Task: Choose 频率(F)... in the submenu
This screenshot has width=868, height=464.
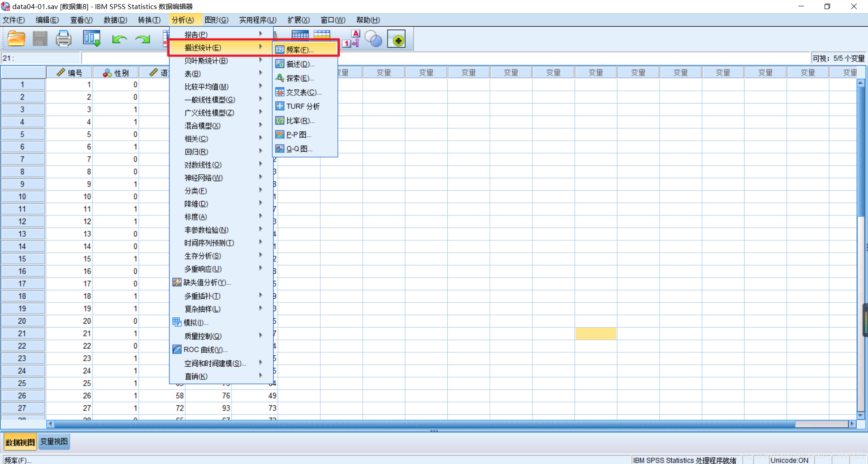Action: (x=305, y=50)
